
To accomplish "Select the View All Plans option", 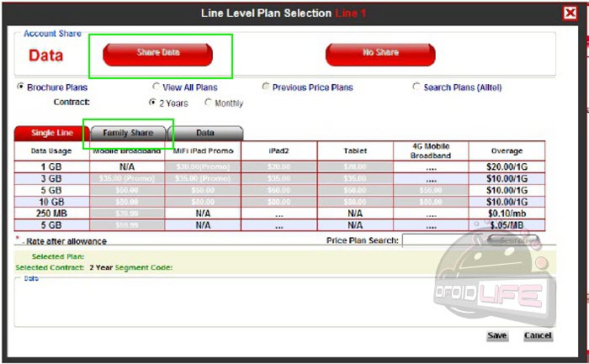I will coord(157,87).
